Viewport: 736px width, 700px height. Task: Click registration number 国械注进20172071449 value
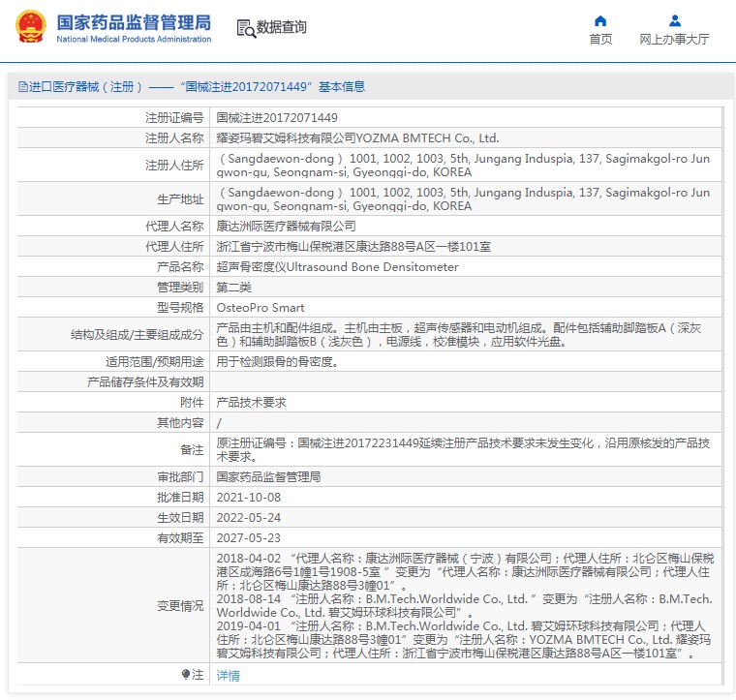pos(277,118)
